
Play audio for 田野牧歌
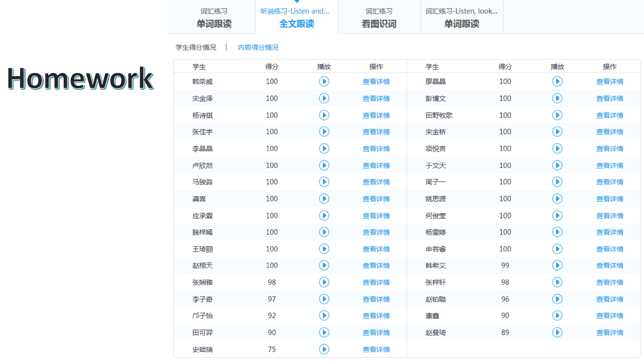(557, 115)
